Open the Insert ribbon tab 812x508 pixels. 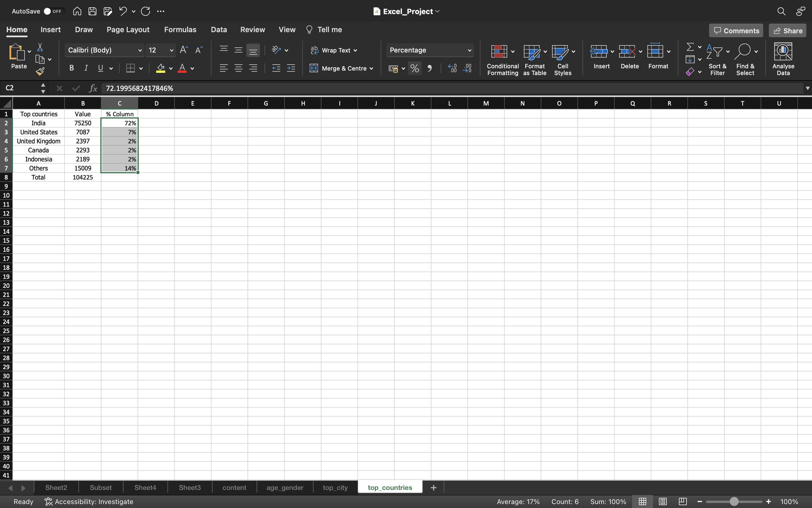click(51, 30)
